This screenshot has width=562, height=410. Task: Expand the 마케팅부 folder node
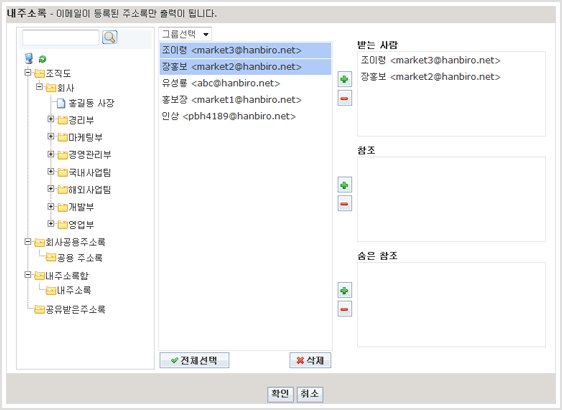[x=51, y=137]
